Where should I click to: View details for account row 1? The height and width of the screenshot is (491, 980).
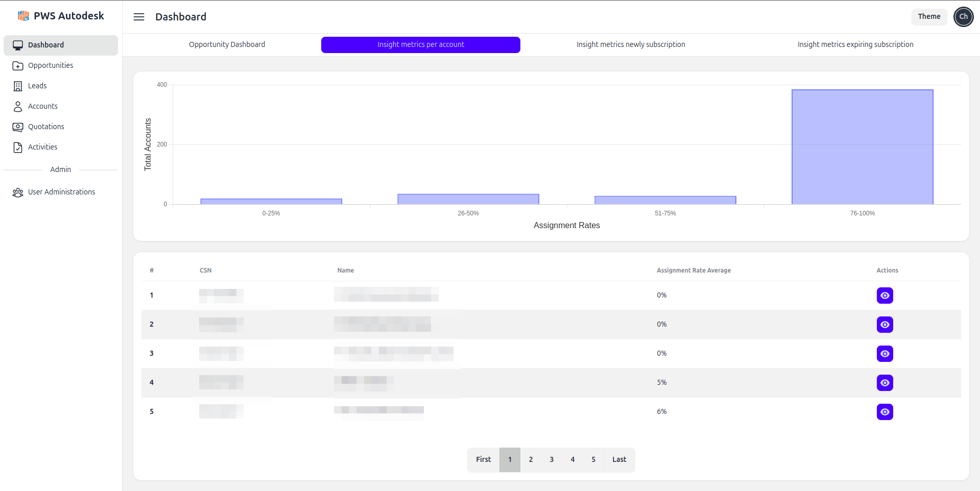(x=885, y=295)
